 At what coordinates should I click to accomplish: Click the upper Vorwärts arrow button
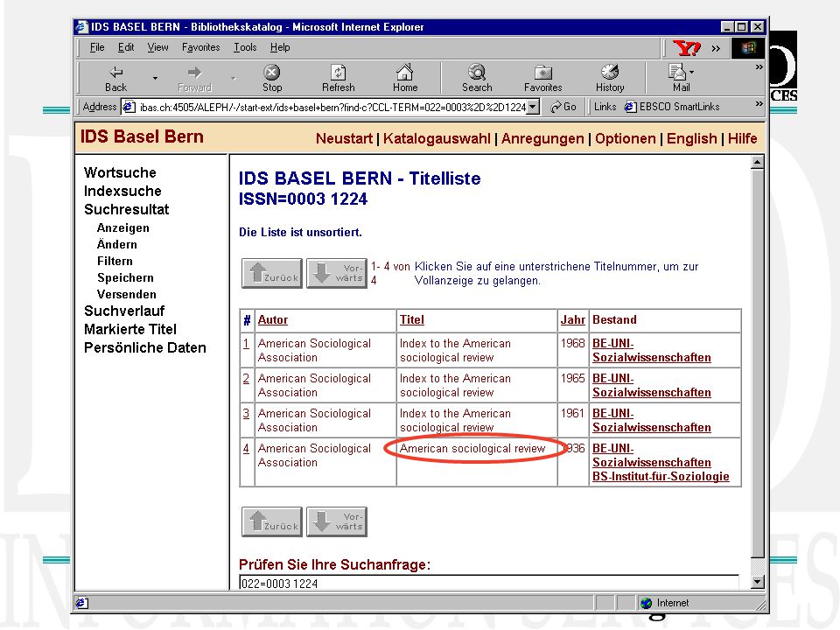(337, 273)
